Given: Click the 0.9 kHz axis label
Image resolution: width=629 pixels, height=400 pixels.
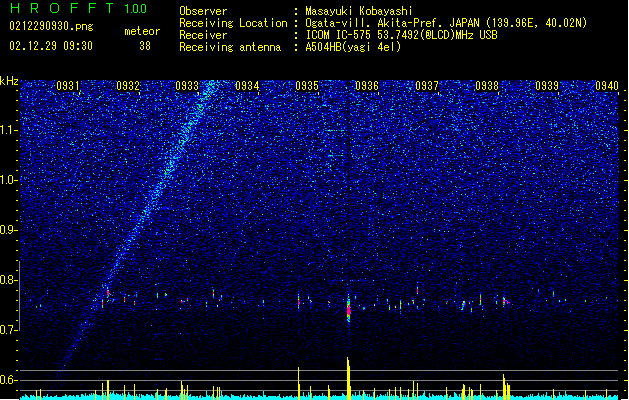Looking at the screenshot, I should tap(9, 230).
